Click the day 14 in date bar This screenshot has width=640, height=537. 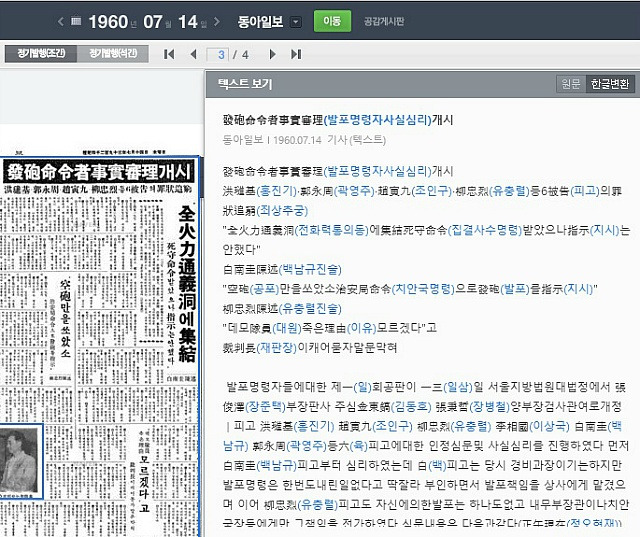[x=188, y=22]
